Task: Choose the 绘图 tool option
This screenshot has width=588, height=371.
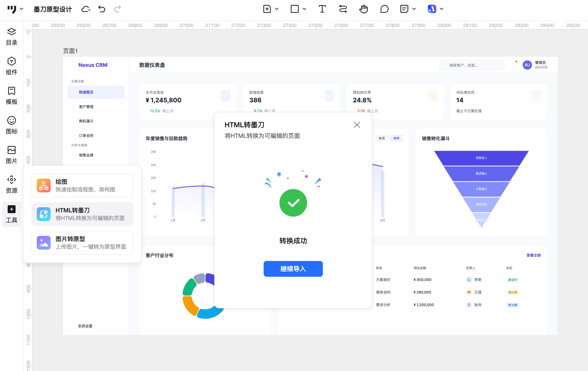Action: 82,185
